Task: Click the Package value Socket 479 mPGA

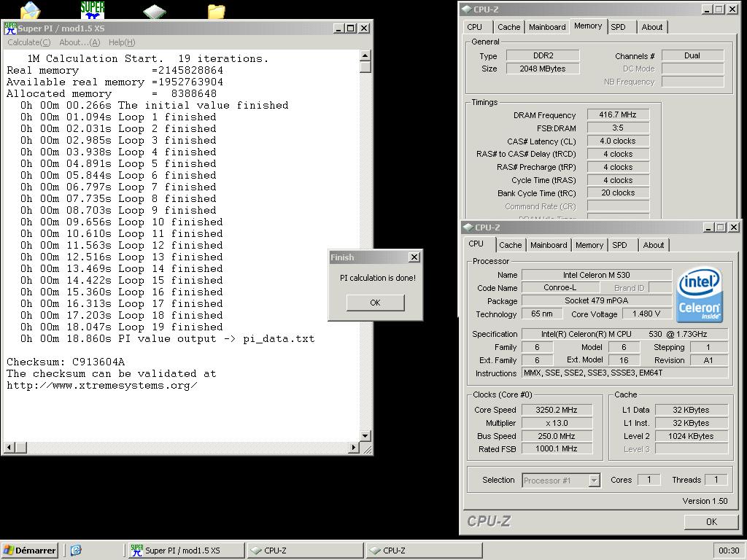Action: coord(597,300)
